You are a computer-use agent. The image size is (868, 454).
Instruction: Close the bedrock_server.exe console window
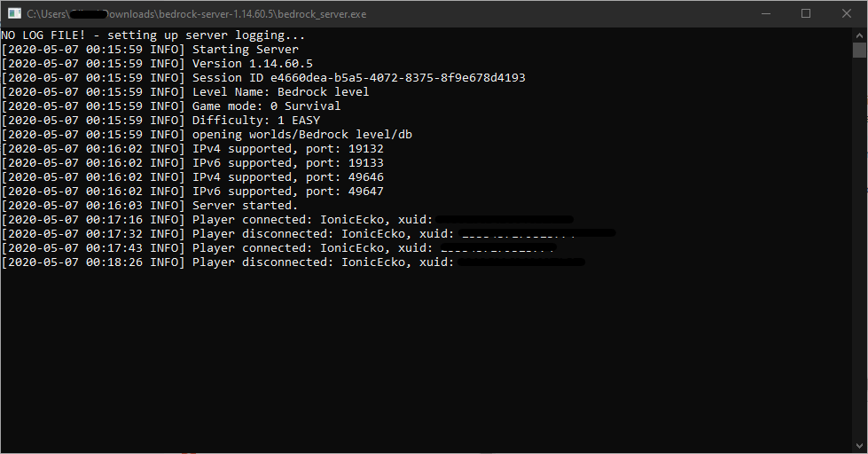click(847, 14)
